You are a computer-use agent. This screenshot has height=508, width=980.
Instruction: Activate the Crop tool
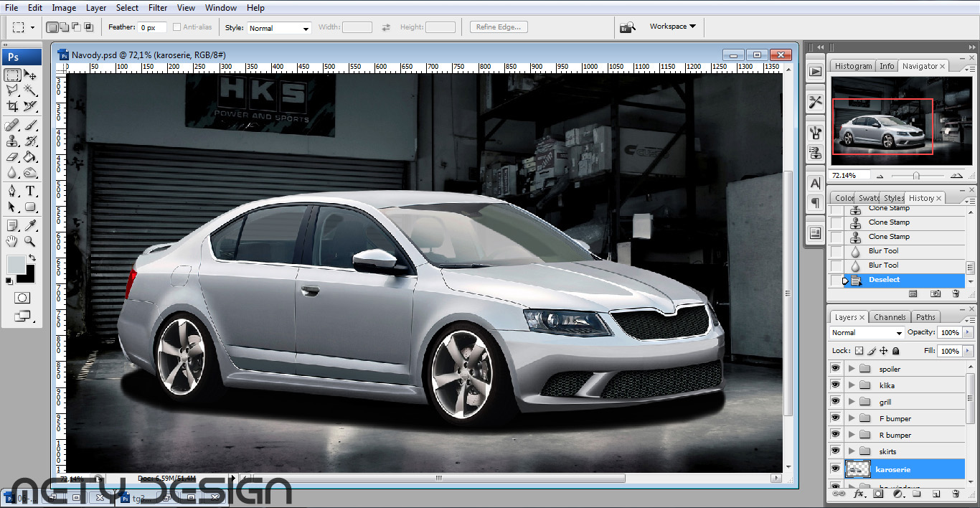pyautogui.click(x=12, y=106)
